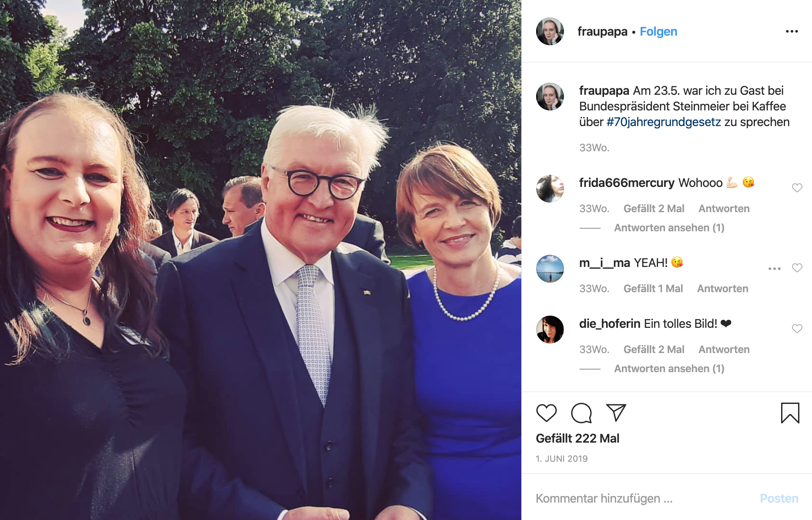Open the comment bubble icon
Image resolution: width=812 pixels, height=520 pixels.
pos(581,413)
